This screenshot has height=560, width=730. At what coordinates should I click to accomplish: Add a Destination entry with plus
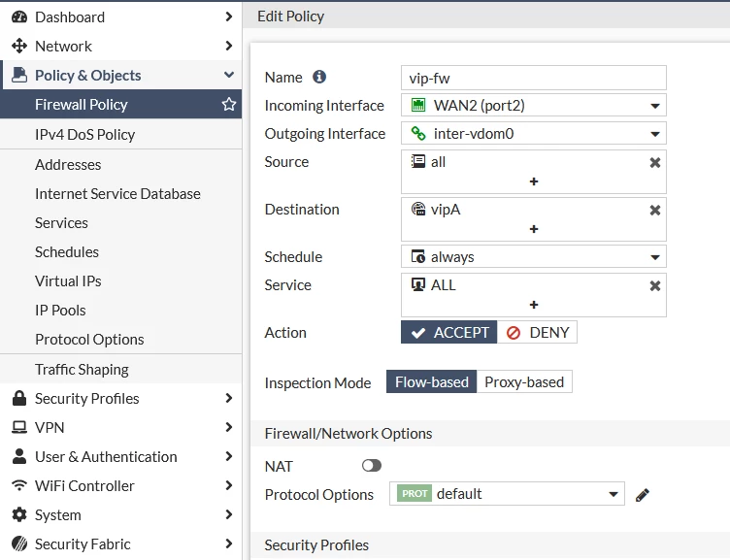point(534,229)
